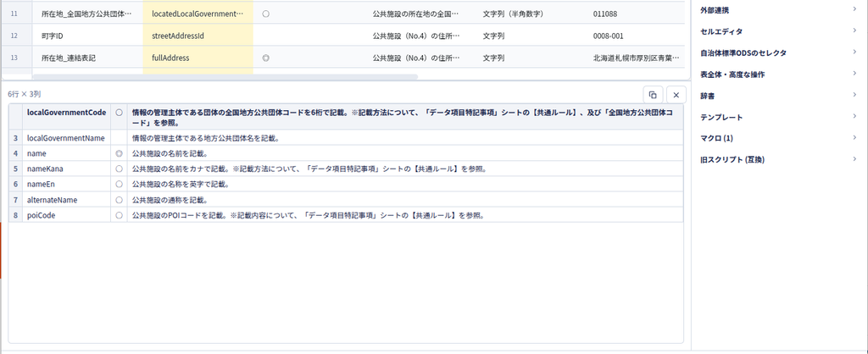
Task: Open the 辞書 section
Action: 779,96
